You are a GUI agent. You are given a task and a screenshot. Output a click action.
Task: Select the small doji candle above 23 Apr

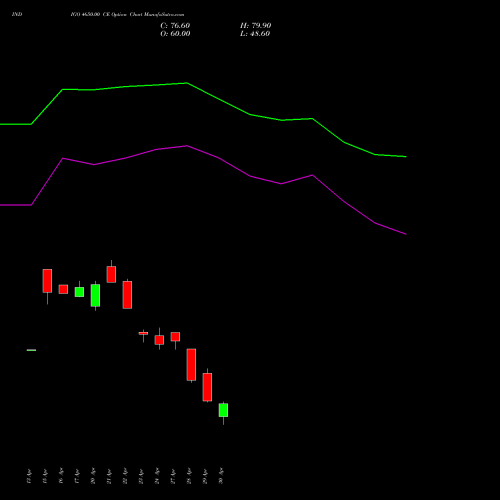click(x=143, y=333)
